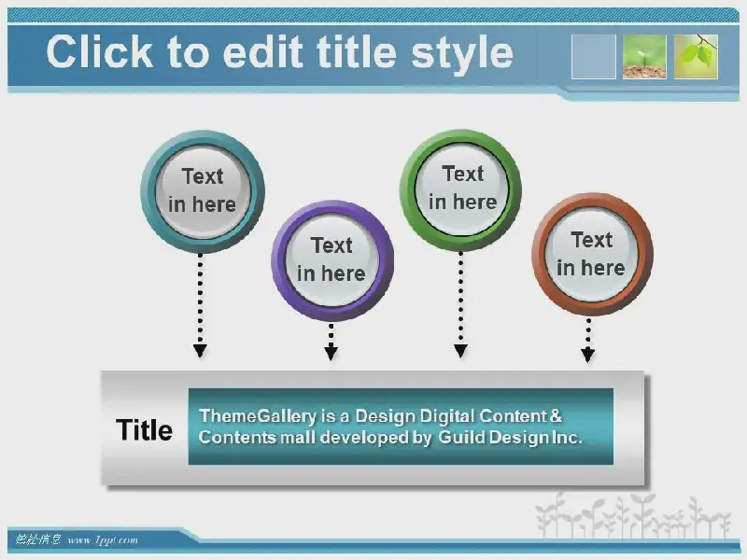
Task: Click the dotted arrow below the brown circle
Action: click(588, 340)
